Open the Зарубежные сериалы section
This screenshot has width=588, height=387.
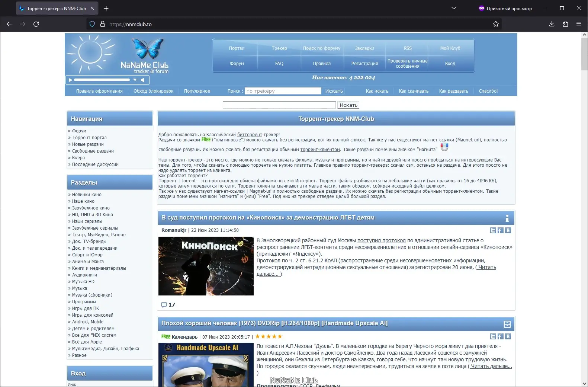point(95,228)
